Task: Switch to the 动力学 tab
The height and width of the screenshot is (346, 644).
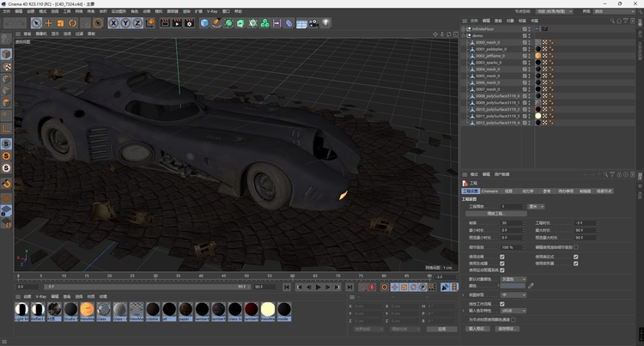Action: pyautogui.click(x=528, y=191)
